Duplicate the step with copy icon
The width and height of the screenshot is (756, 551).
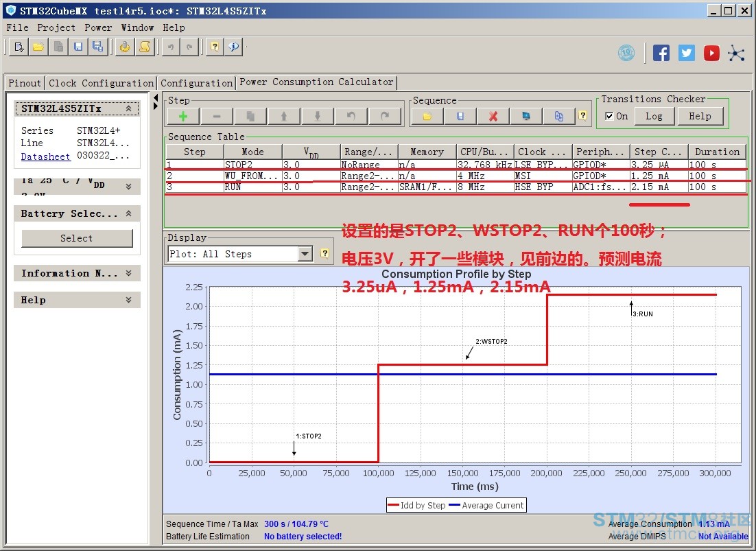[250, 116]
